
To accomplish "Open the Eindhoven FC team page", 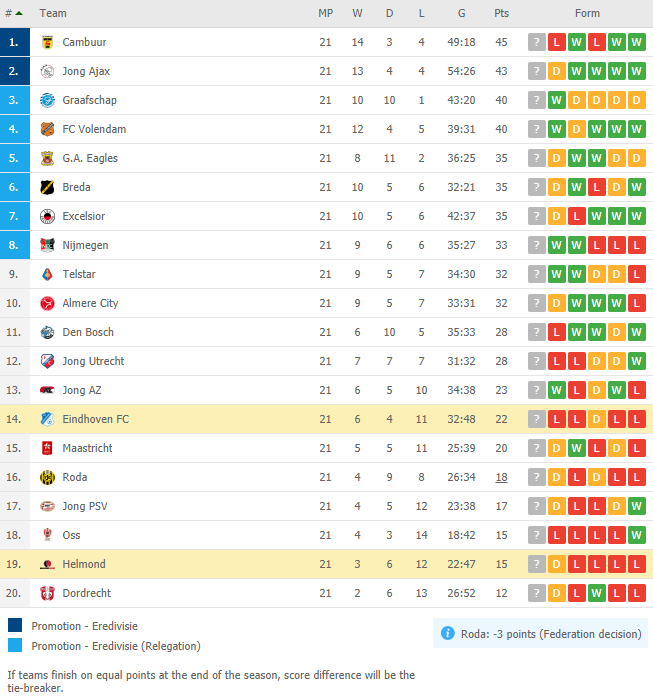I will (96, 419).
